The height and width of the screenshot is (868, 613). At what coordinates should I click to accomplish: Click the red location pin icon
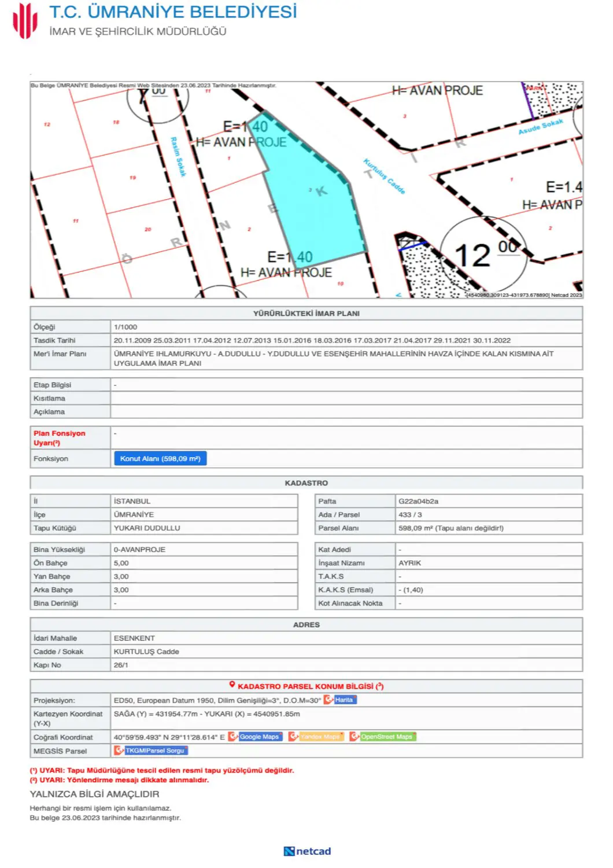point(232,686)
